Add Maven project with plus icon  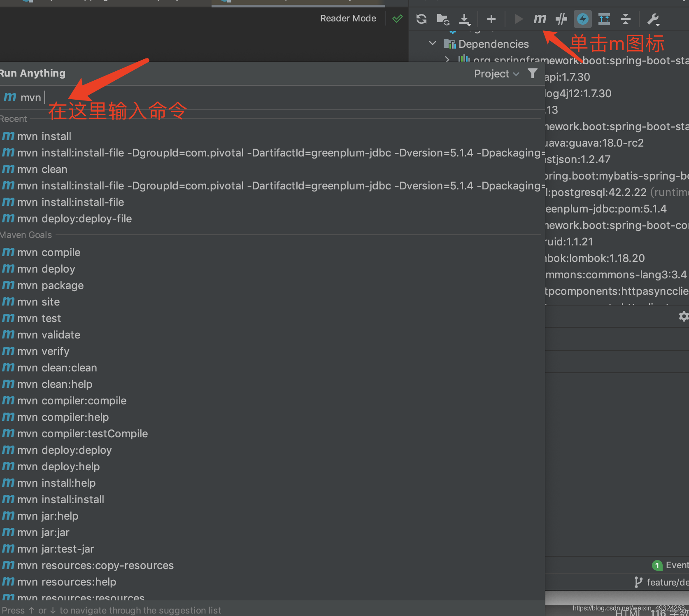click(491, 19)
